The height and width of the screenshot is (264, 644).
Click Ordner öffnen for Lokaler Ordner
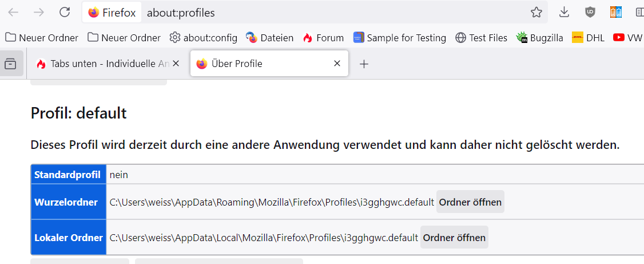454,237
